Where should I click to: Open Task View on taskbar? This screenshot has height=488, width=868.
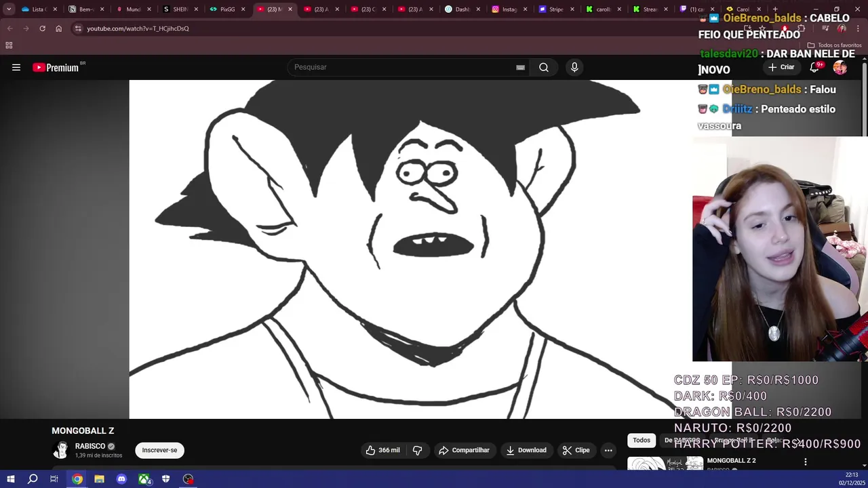(x=54, y=479)
